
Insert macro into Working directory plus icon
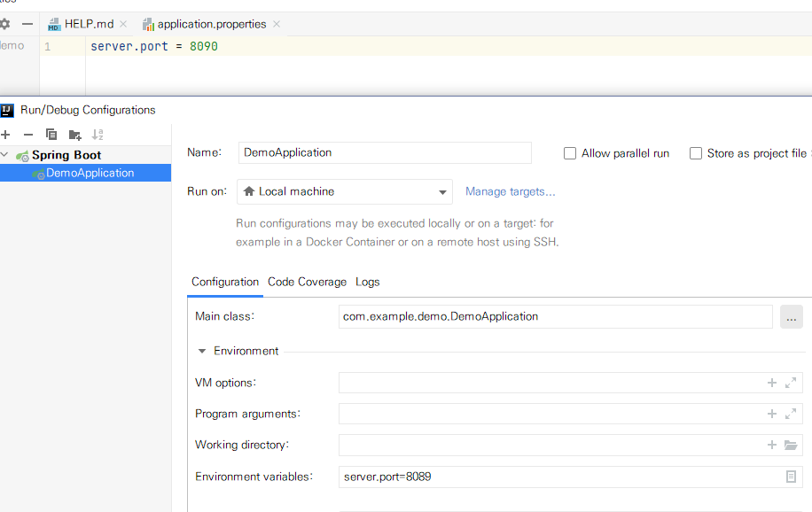coord(771,445)
